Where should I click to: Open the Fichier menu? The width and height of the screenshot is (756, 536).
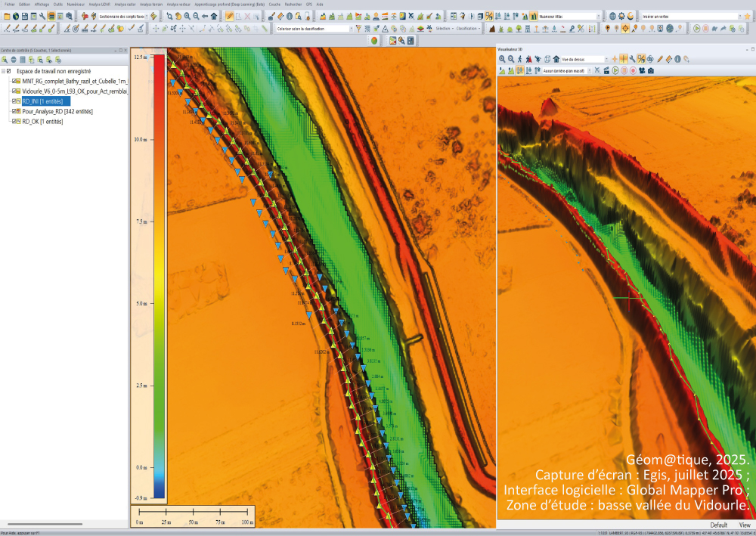point(10,4)
